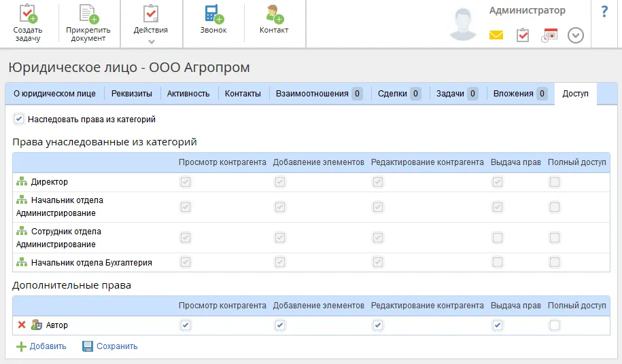Open the Actions toolbar icon
Viewport: 622px width, 364px height.
[151, 14]
